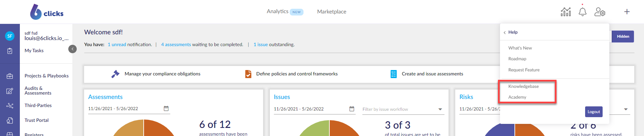Click the Registers sidebar icon

coord(10,134)
